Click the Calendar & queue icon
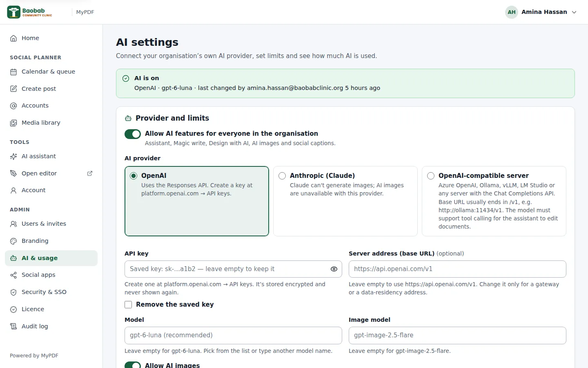Screen dimensions: 588x368 [x=13, y=72]
